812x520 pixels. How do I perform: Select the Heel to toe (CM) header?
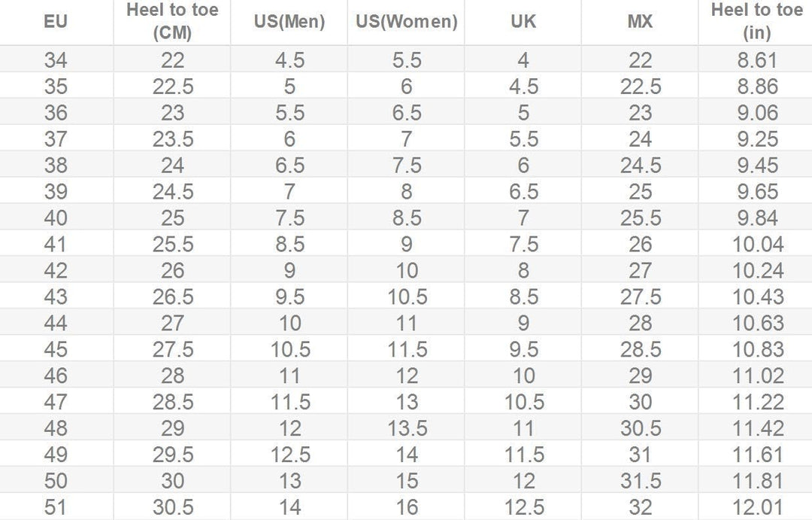(172, 22)
